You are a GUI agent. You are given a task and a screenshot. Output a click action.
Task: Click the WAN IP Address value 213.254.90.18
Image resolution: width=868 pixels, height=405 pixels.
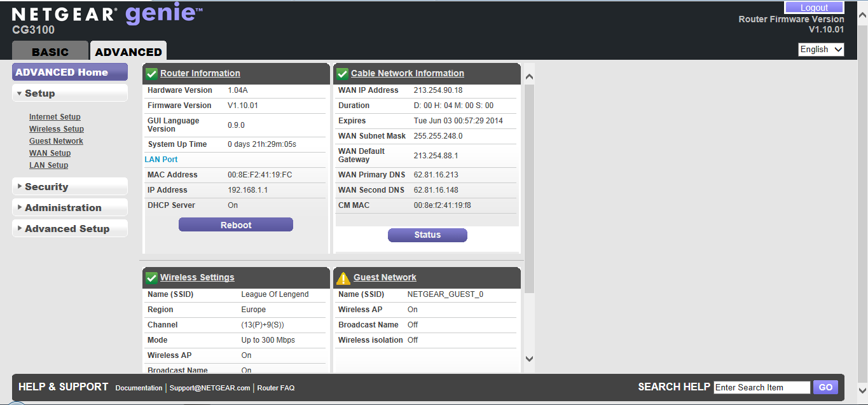(x=438, y=90)
